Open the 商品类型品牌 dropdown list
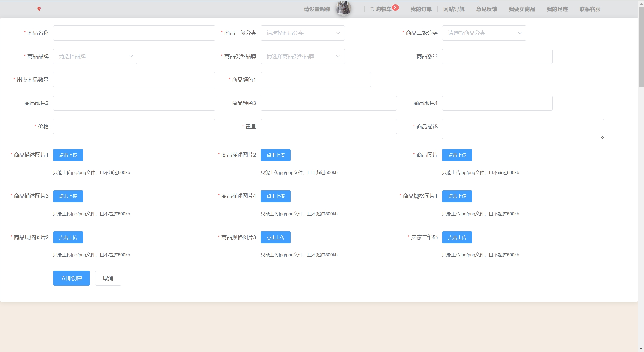Screen dimensions: 644x352 tap(302, 56)
